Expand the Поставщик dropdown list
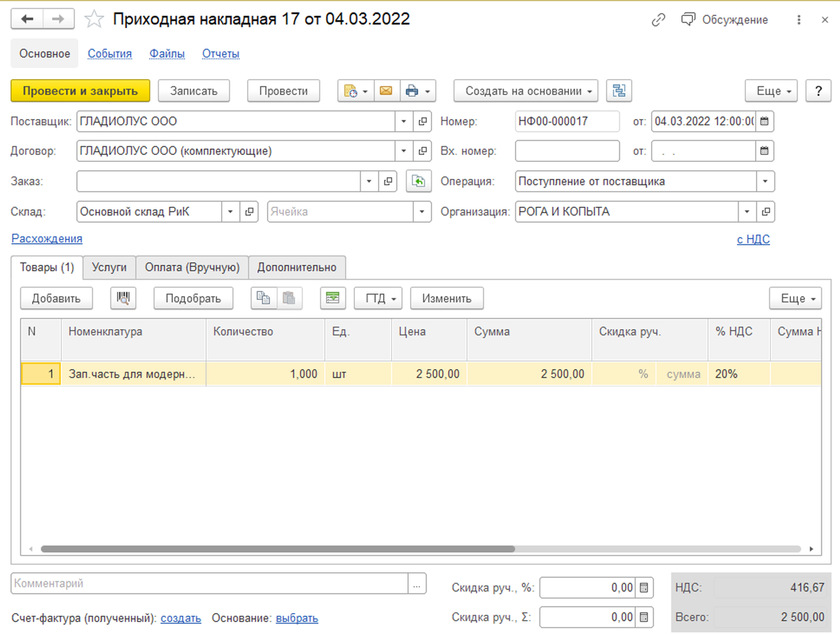The height and width of the screenshot is (634, 840). coord(404,121)
